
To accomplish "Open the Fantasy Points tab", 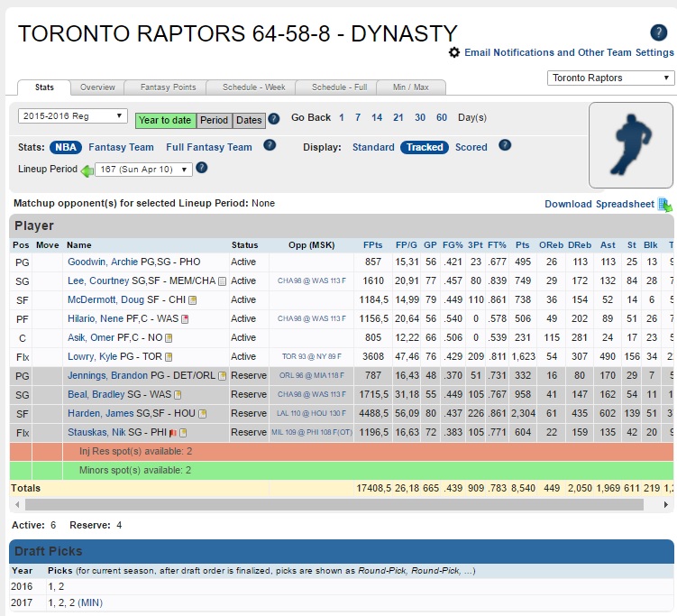I will (168, 87).
